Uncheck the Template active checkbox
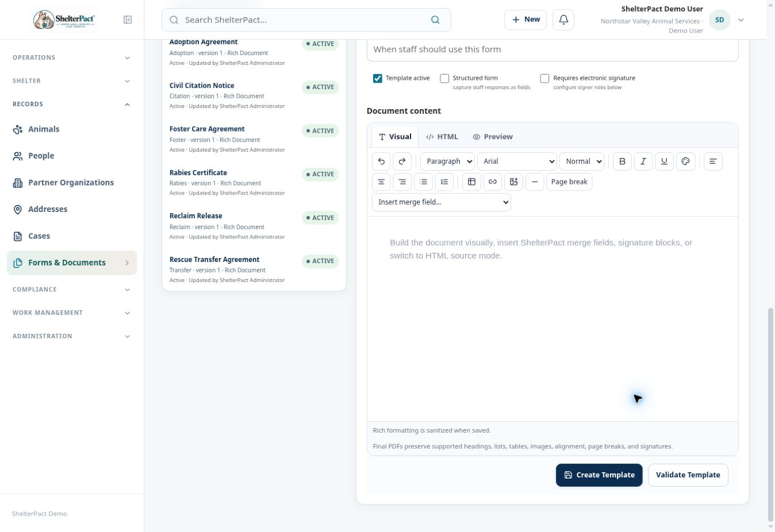Image resolution: width=775 pixels, height=532 pixels. pyautogui.click(x=378, y=78)
